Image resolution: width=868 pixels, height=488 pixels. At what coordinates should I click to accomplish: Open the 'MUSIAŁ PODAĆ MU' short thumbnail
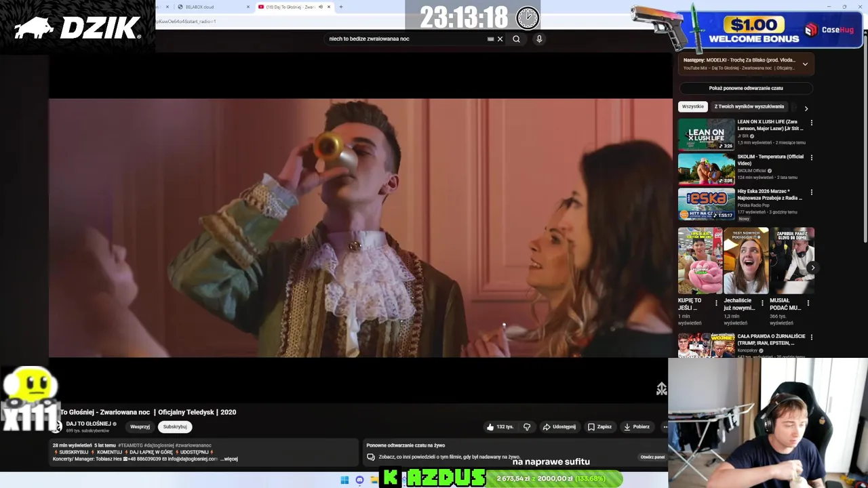[792, 261]
